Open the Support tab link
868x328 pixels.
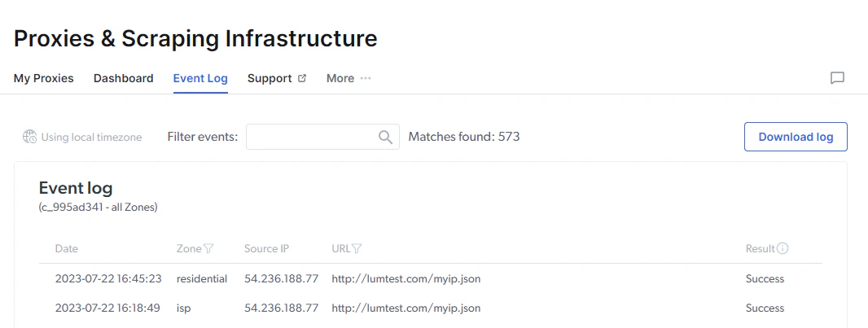277,79
